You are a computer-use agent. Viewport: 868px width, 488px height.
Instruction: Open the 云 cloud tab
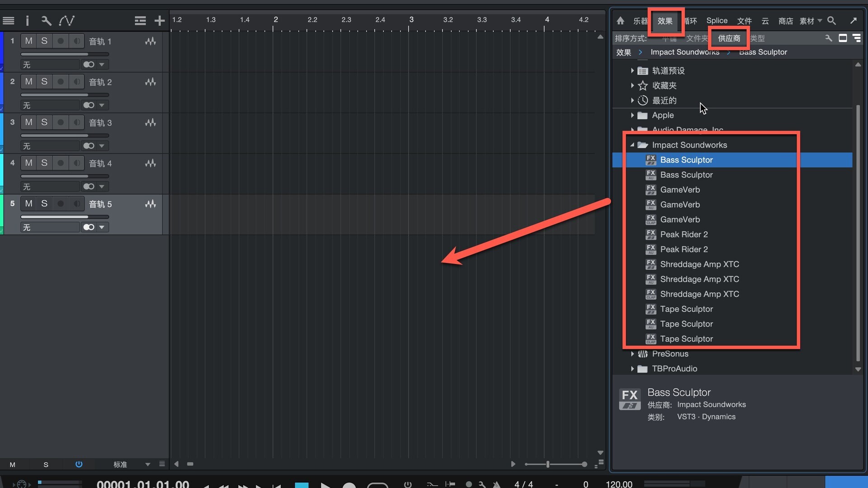(765, 21)
